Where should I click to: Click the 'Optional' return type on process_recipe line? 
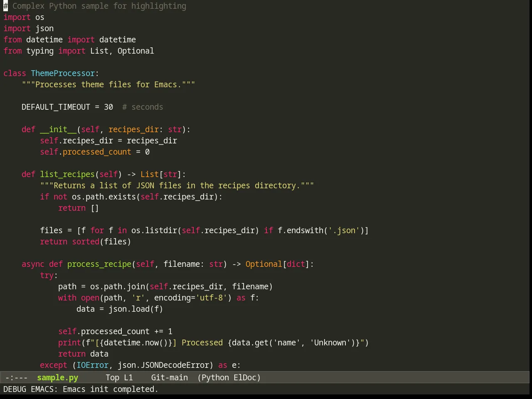[x=264, y=264]
